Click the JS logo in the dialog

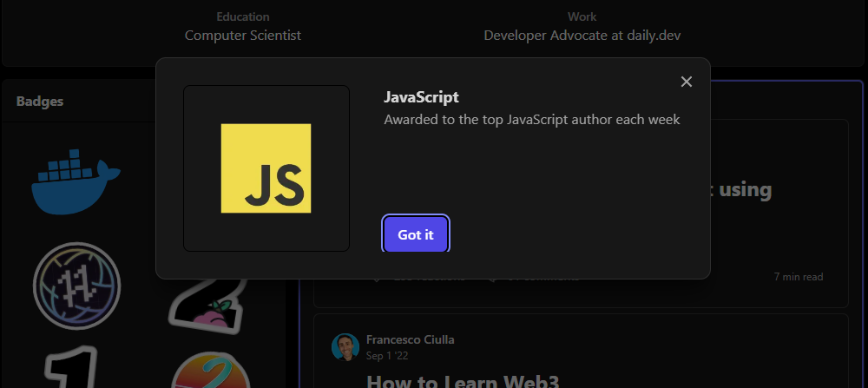tap(266, 168)
